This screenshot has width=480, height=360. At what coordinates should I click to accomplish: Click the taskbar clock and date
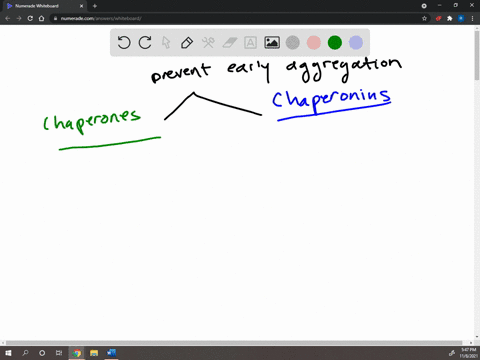point(468,353)
